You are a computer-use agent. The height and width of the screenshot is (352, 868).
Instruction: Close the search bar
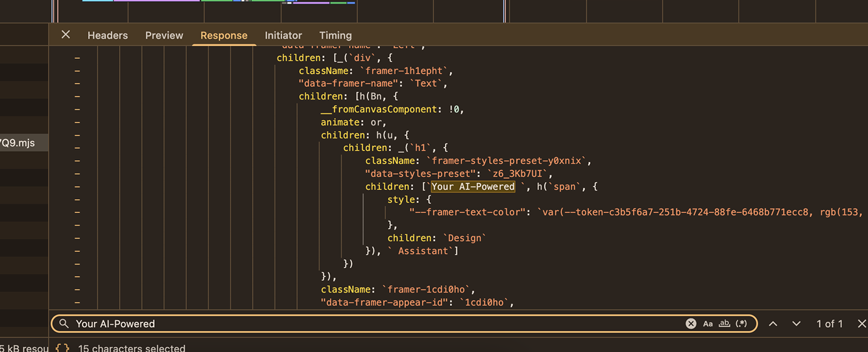(x=861, y=323)
